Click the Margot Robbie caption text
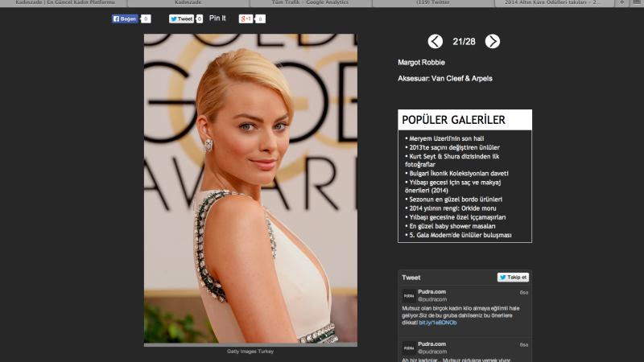Image resolution: width=644 pixels, height=362 pixels. click(x=421, y=63)
